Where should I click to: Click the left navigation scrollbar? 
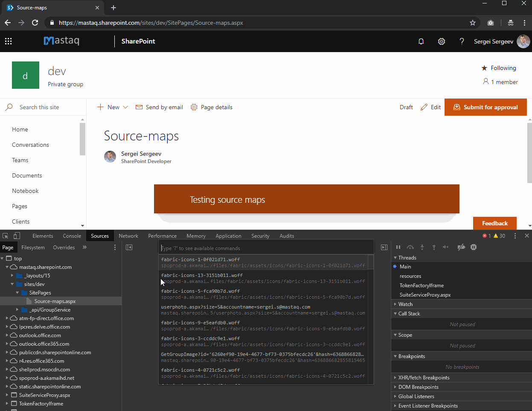coord(82,139)
